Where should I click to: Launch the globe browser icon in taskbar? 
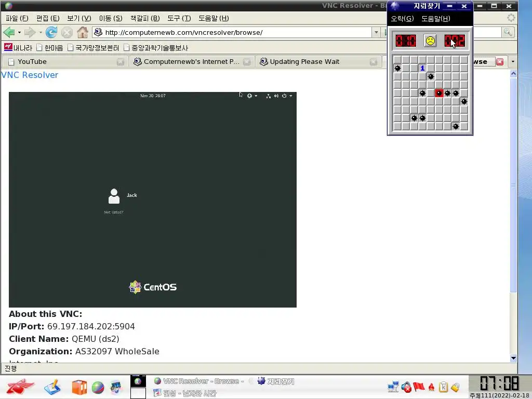98,388
